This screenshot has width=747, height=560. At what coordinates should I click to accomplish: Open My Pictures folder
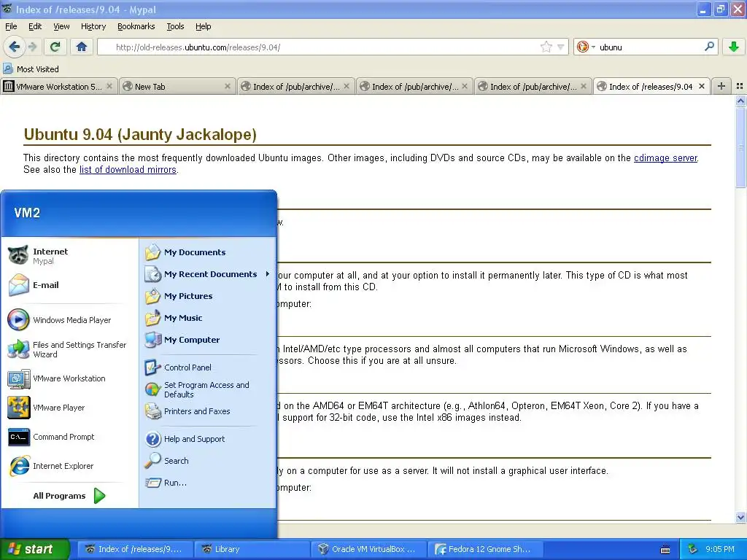click(x=207, y=296)
